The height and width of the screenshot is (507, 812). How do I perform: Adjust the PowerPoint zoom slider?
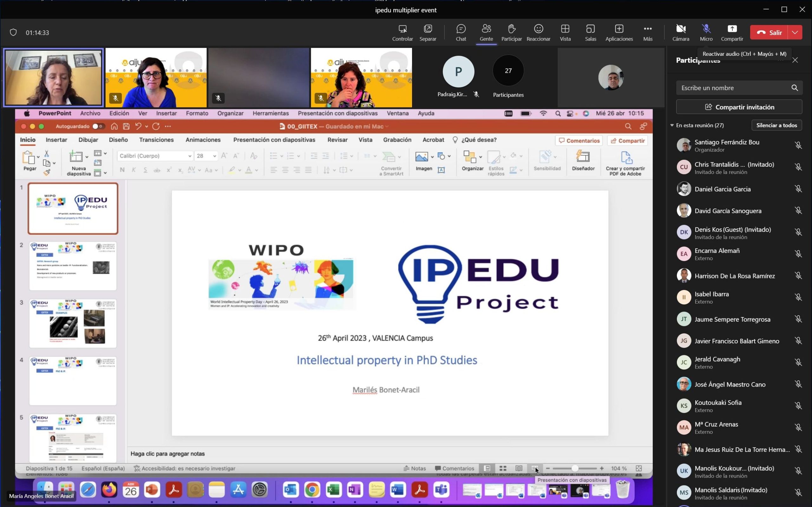point(575,468)
